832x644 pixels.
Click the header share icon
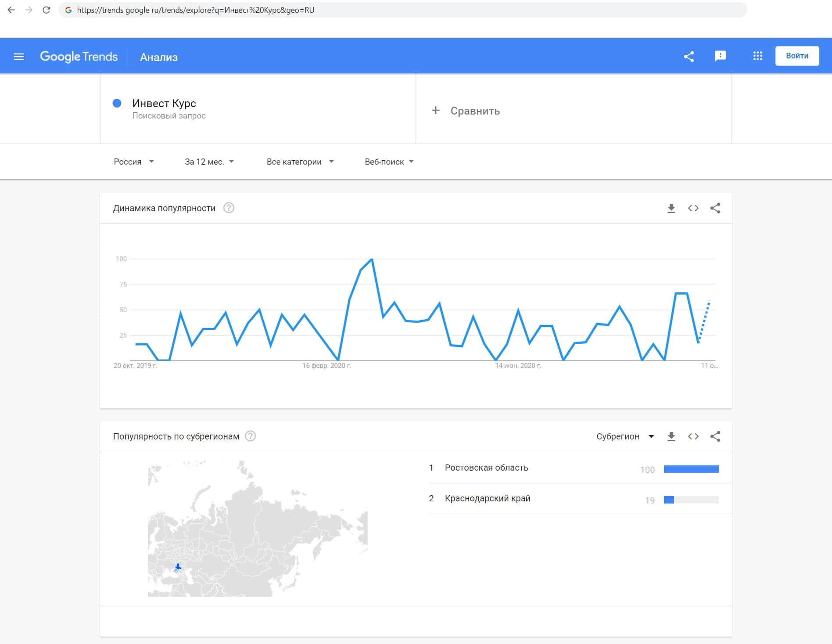(689, 57)
